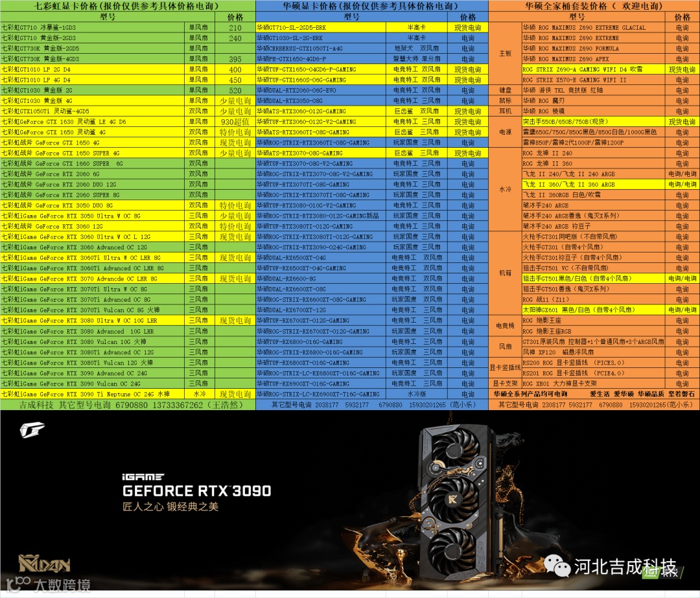Click the 电竞椅 category cell
The image size is (700, 598).
coord(505,326)
